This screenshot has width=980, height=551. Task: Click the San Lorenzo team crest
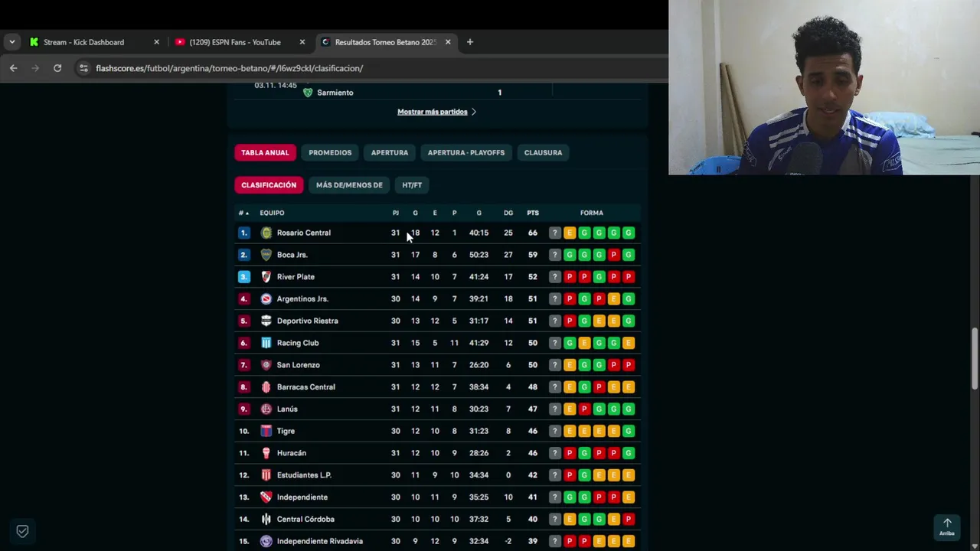[266, 365]
